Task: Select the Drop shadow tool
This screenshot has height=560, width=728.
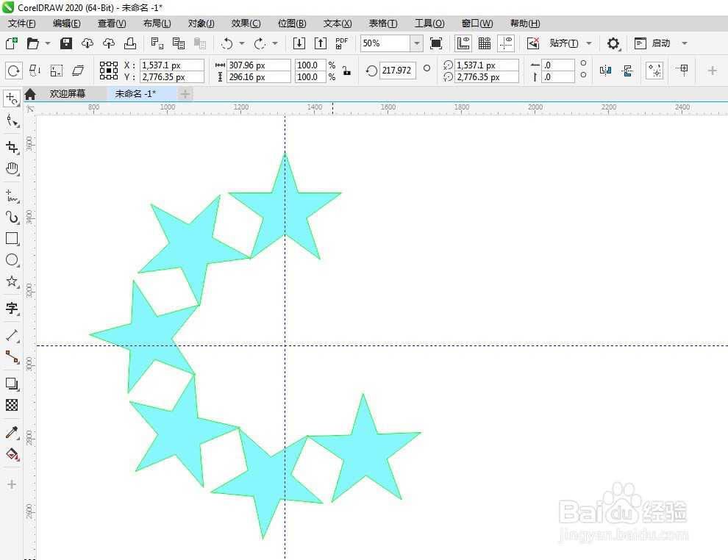Action: (12, 384)
